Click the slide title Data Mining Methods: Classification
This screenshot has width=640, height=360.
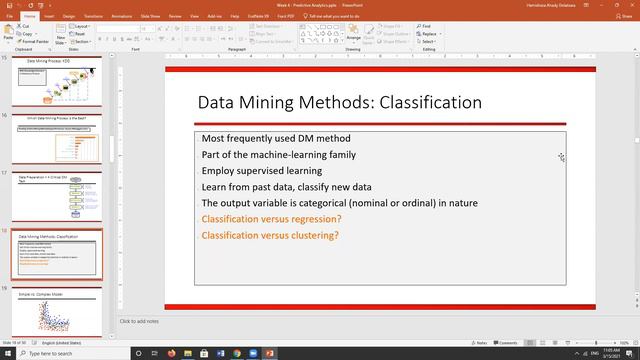tap(340, 102)
